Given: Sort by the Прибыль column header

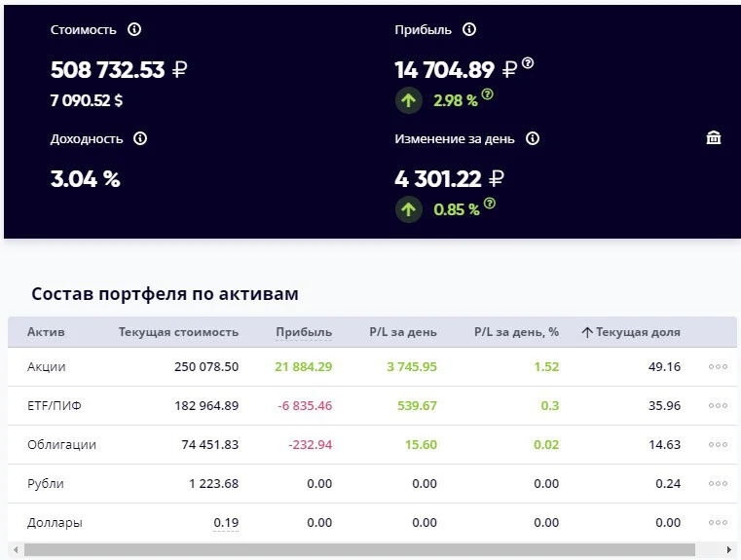Looking at the screenshot, I should pos(304,332).
